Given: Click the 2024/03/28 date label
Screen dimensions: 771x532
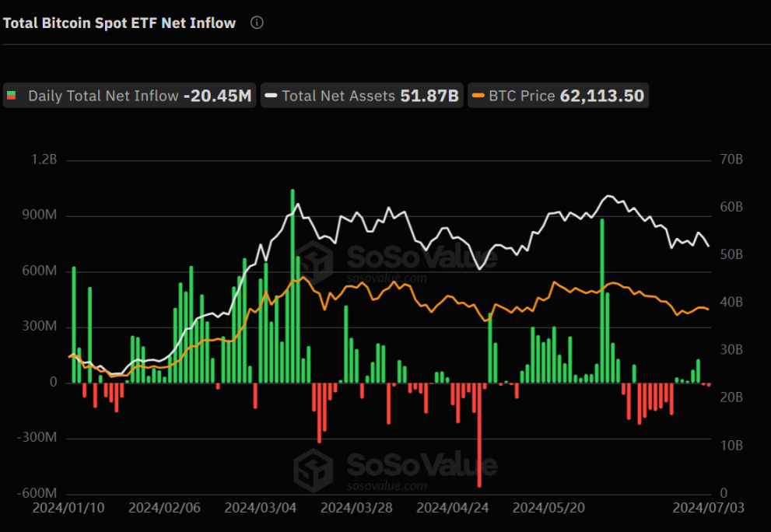Looking at the screenshot, I should tap(356, 508).
